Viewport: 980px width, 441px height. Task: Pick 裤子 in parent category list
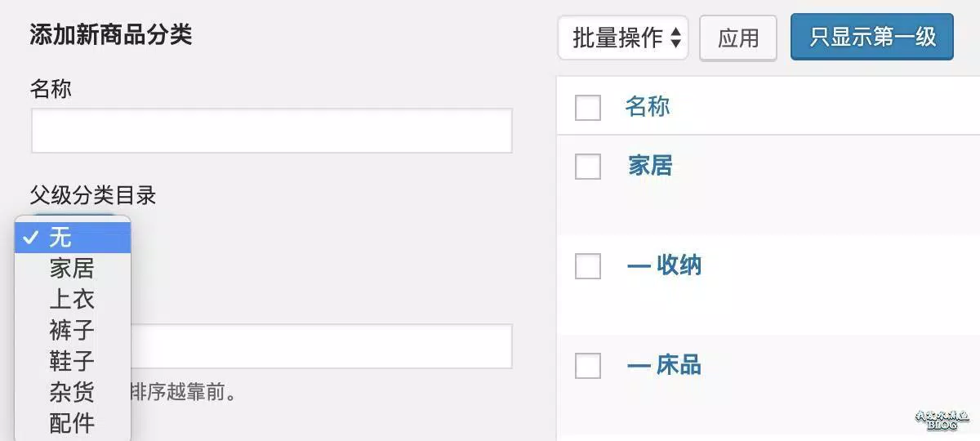(x=73, y=331)
